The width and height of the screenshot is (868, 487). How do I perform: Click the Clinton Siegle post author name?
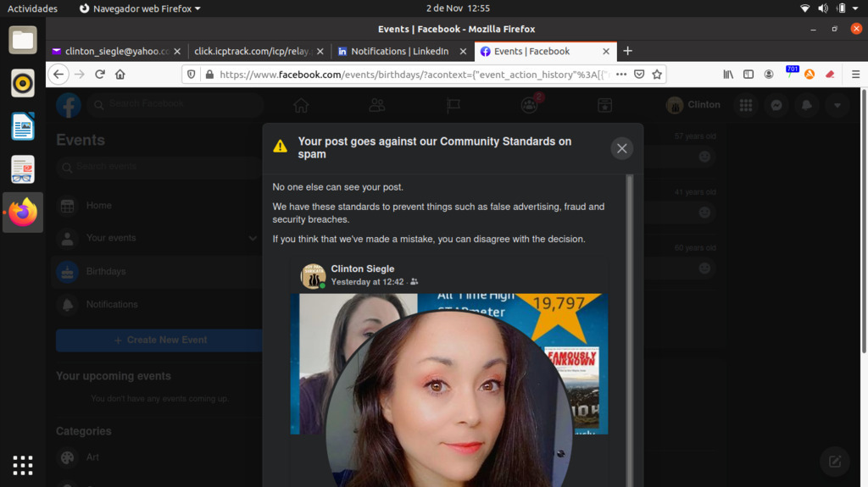tap(362, 268)
